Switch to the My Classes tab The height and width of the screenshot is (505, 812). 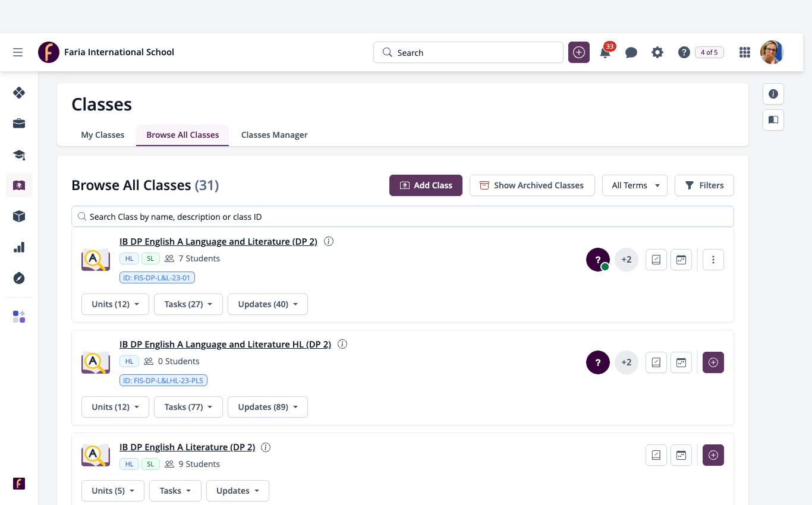coord(103,135)
